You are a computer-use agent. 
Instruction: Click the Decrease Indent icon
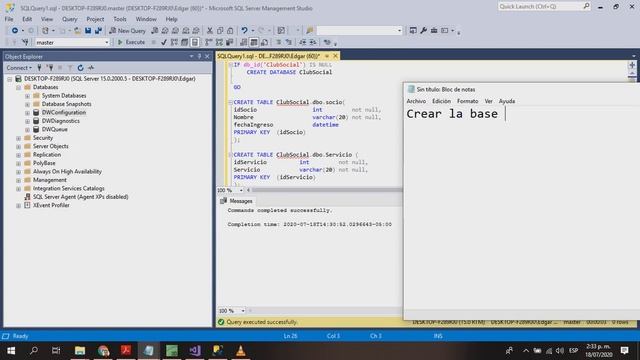tap(302, 42)
